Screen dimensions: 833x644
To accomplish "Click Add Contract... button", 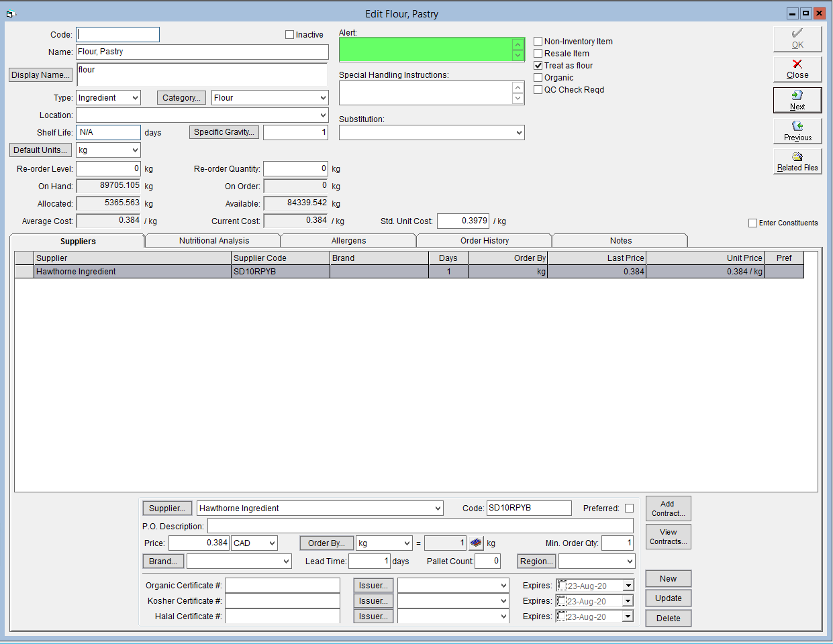I will pyautogui.click(x=668, y=508).
